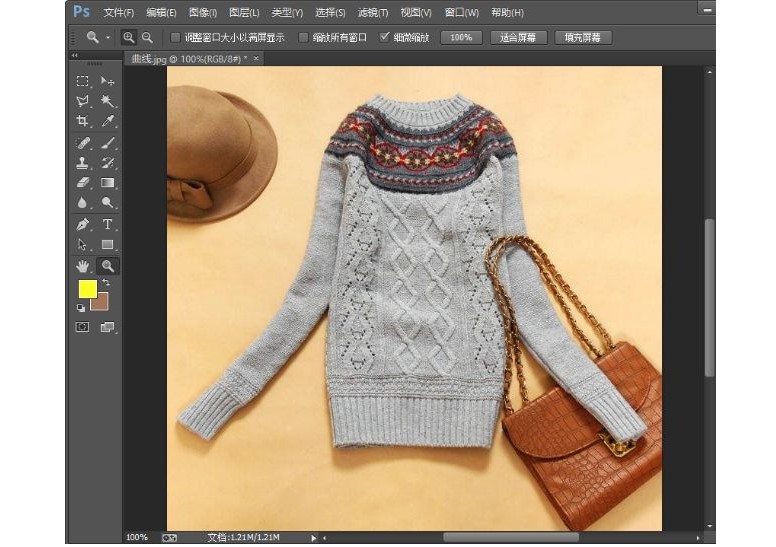Open status bar info arrow next to 文档
Viewport: 776px width, 547px height.
(x=313, y=537)
